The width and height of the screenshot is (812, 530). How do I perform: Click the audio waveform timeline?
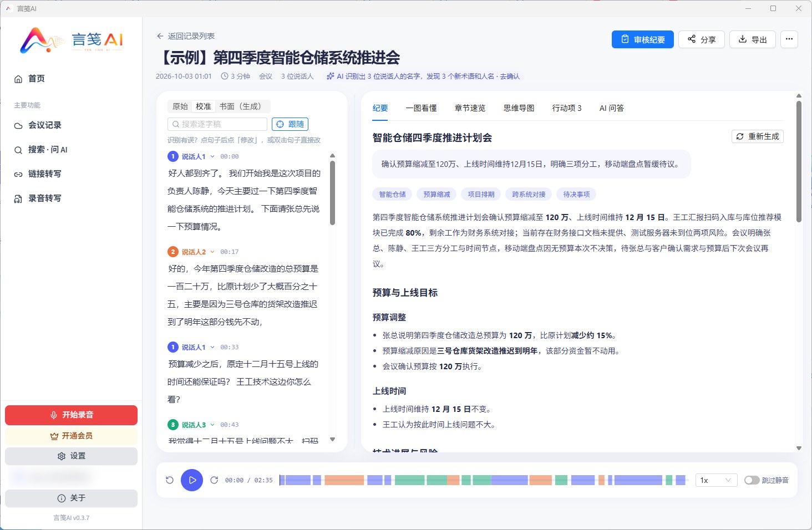pyautogui.click(x=484, y=480)
